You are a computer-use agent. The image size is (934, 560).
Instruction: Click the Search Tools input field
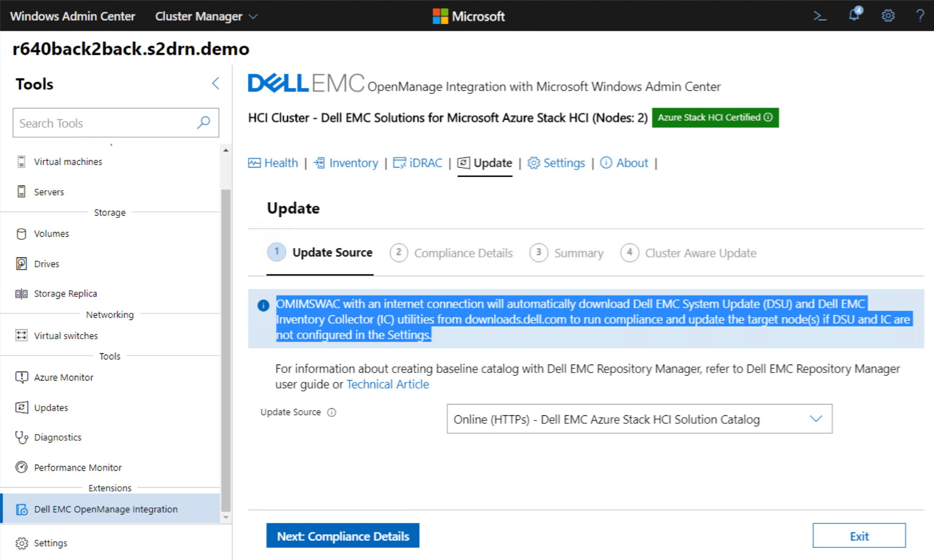pos(116,123)
